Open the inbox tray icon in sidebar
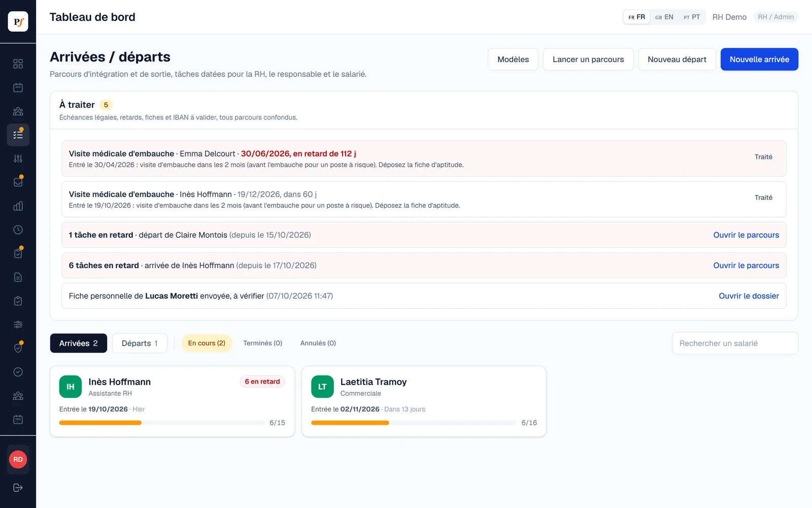Screen dimensions: 812x508 pyautogui.click(x=18, y=182)
